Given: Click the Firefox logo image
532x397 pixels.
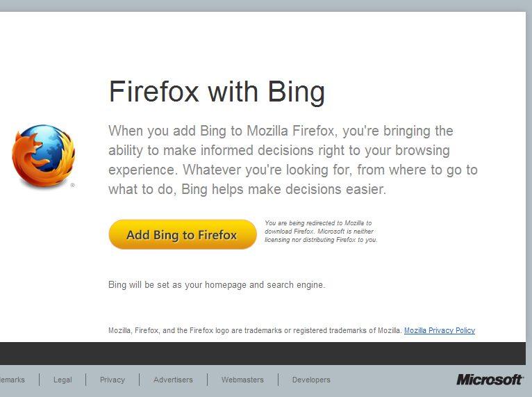Looking at the screenshot, I should (44, 156).
